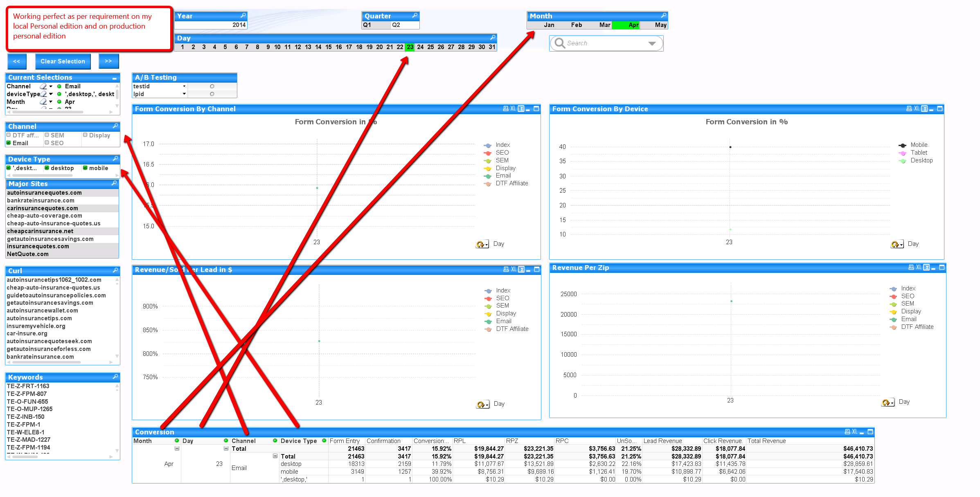This screenshot has height=497, width=980.
Task: Click the forward >> button
Action: pos(108,61)
